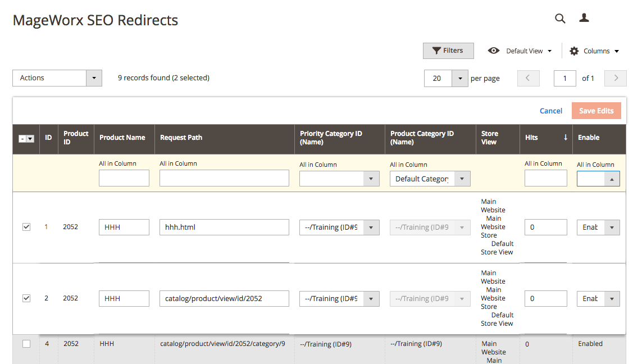Open the Columns gear dropdown
633x364 pixels.
[594, 51]
